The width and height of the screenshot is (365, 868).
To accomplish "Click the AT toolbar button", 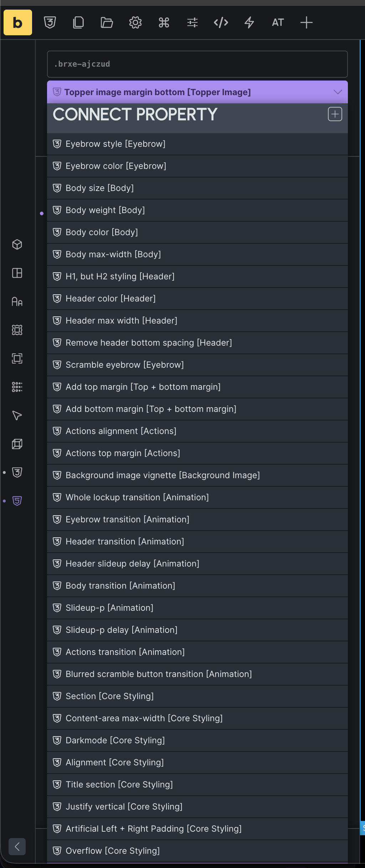I will (278, 22).
